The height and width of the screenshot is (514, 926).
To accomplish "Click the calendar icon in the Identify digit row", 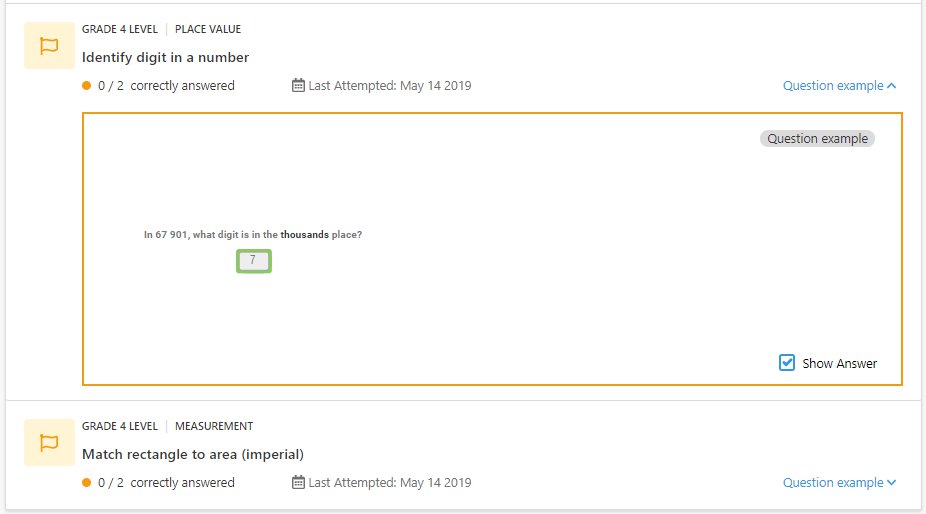I will (298, 85).
